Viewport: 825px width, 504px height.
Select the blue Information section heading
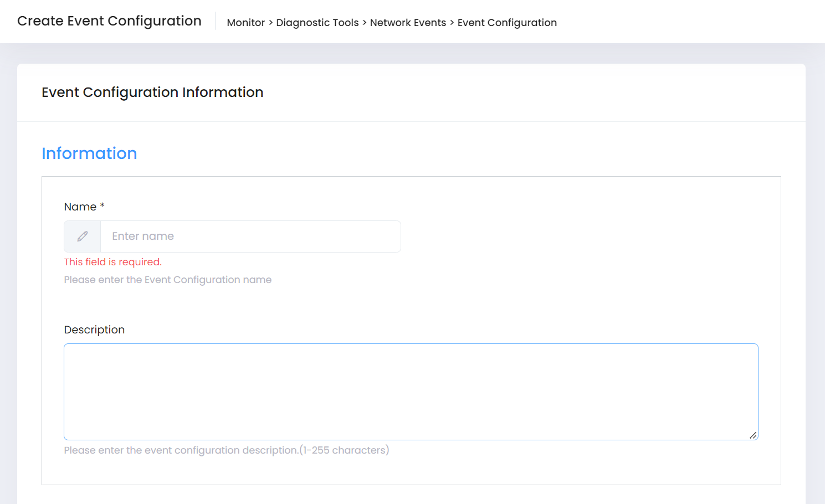click(89, 153)
